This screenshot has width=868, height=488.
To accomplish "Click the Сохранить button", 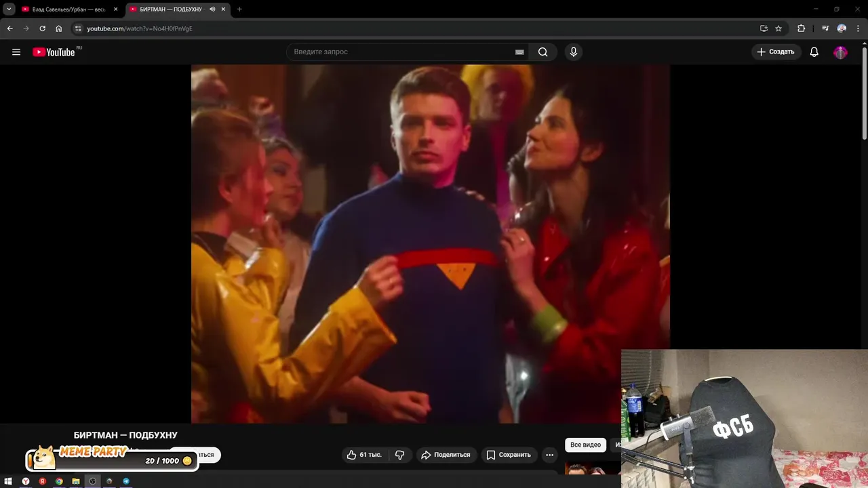I will click(509, 455).
